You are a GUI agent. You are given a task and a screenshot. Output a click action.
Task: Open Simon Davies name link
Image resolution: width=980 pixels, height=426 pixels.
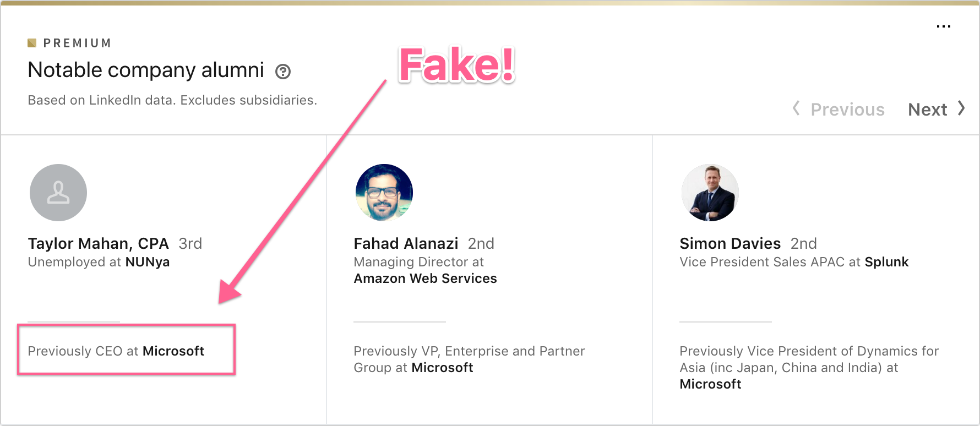pyautogui.click(x=730, y=243)
